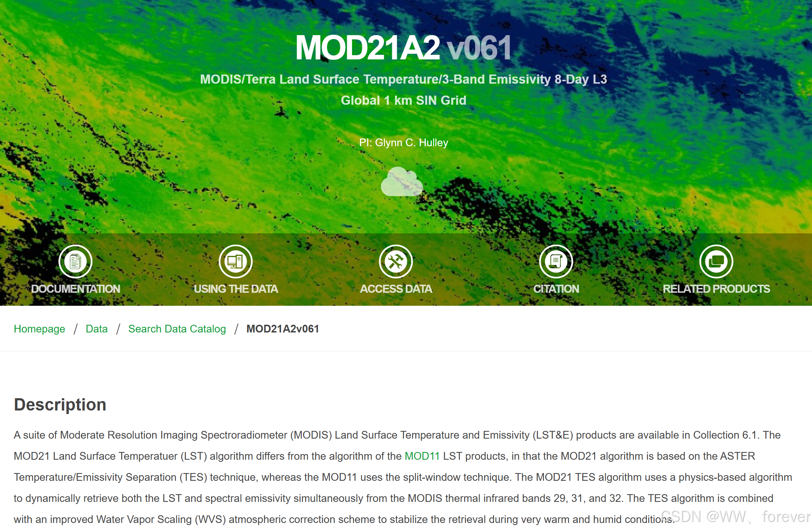The image size is (812, 530).
Task: Select the USING THE DATA label
Action: (236, 289)
